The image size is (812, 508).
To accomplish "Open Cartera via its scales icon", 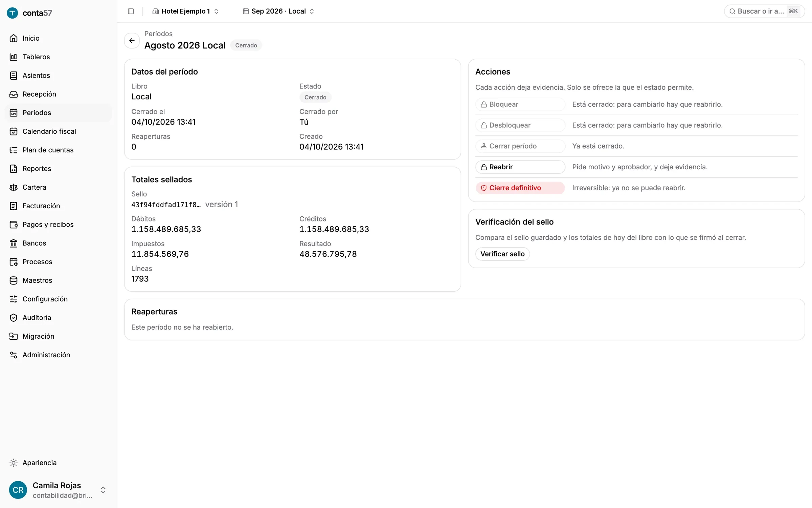I will point(14,187).
